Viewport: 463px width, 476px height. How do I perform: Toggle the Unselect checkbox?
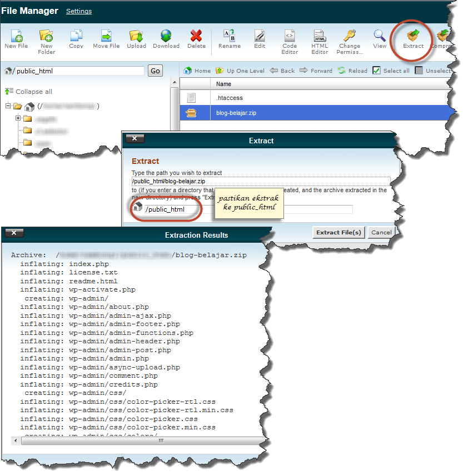pyautogui.click(x=419, y=71)
